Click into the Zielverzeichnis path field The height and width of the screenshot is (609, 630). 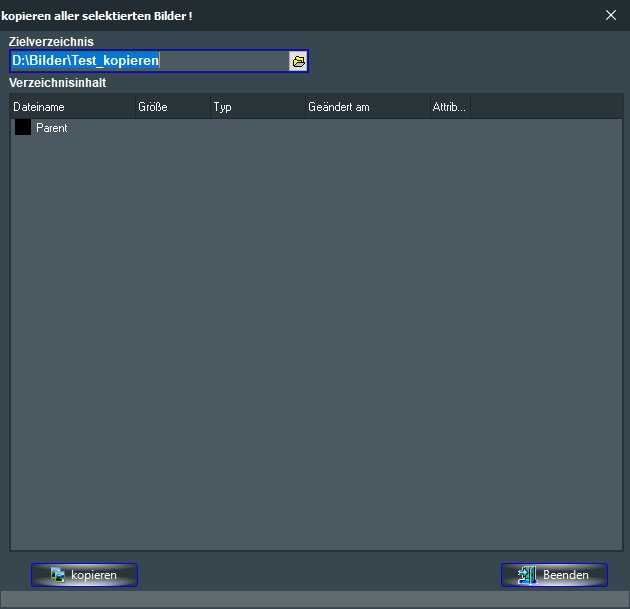(x=150, y=61)
